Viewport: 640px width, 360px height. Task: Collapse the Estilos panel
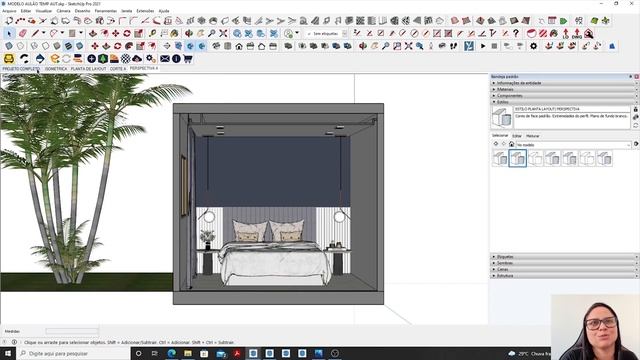click(x=563, y=102)
